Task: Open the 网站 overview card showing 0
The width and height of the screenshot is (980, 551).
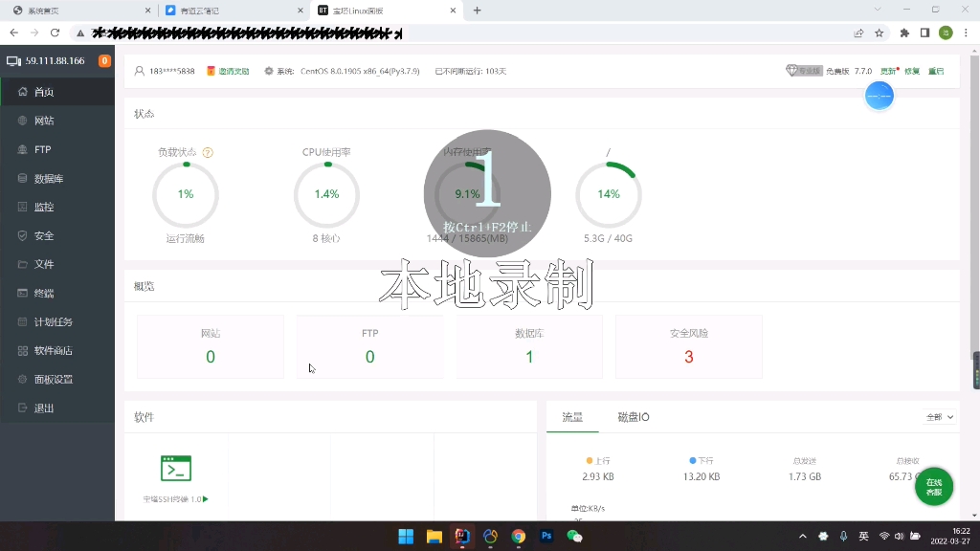Action: (x=211, y=346)
